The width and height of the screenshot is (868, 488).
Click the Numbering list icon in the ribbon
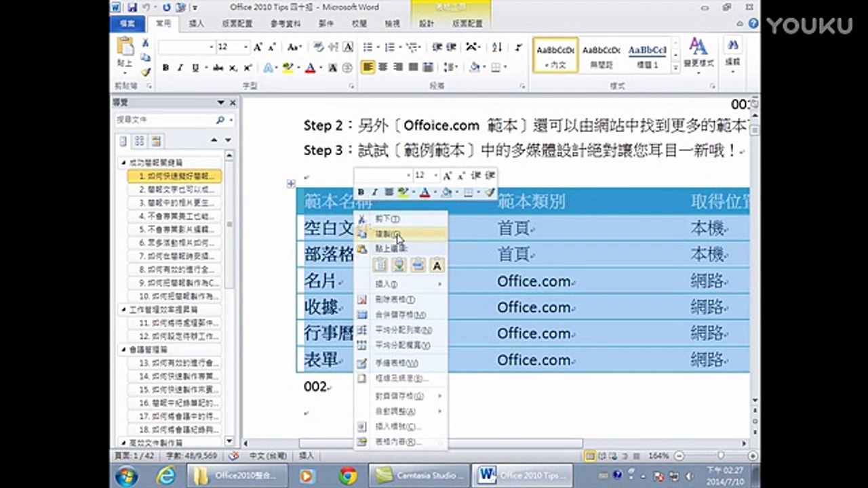389,47
